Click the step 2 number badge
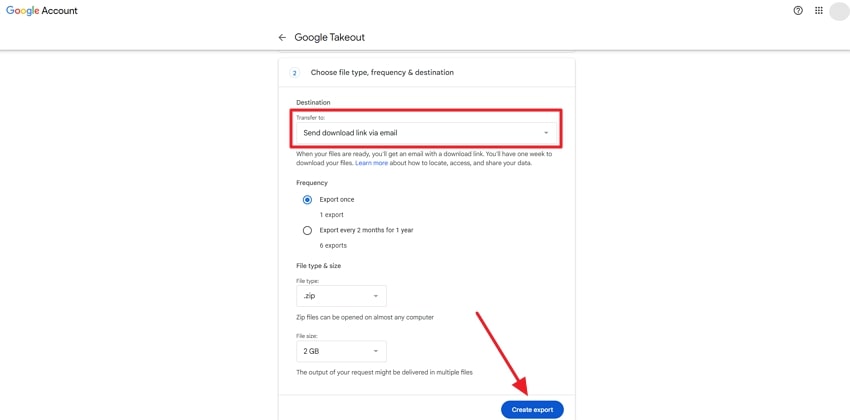The image size is (850, 420). pos(294,73)
